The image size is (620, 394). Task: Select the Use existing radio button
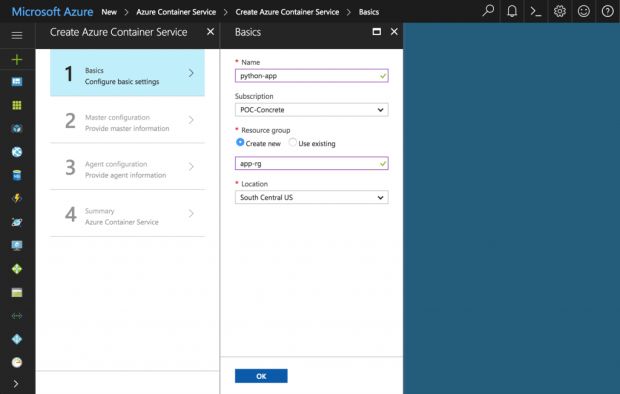(293, 142)
